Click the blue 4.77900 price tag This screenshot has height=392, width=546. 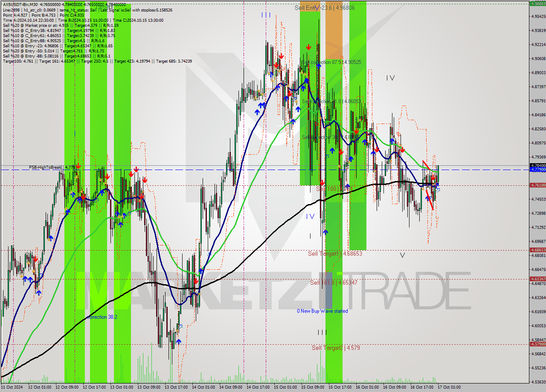[x=537, y=170]
